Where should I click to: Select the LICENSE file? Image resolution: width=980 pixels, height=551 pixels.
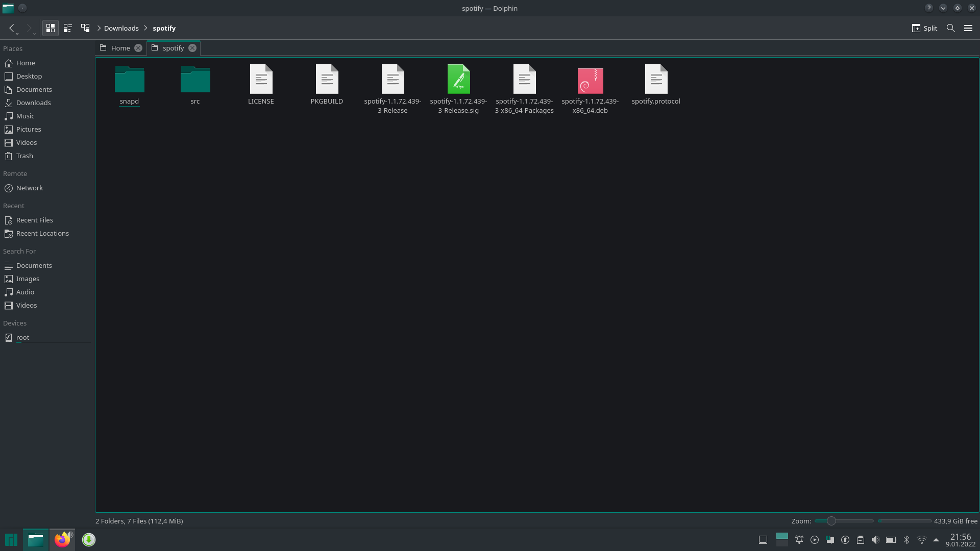[x=261, y=85]
